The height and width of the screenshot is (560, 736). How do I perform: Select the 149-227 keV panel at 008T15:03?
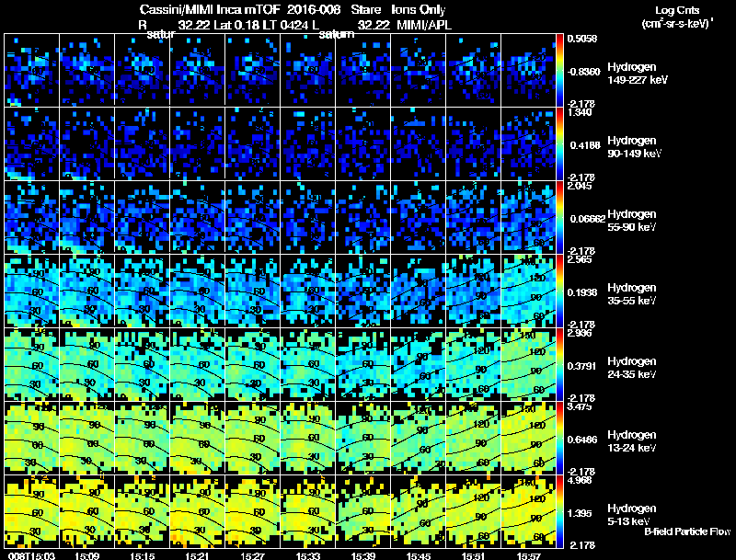(x=32, y=71)
